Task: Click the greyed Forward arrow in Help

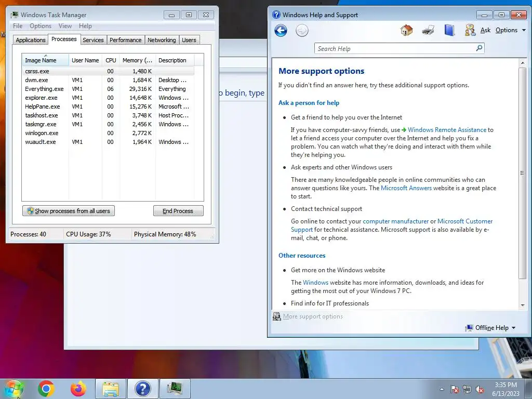Action: (x=302, y=31)
